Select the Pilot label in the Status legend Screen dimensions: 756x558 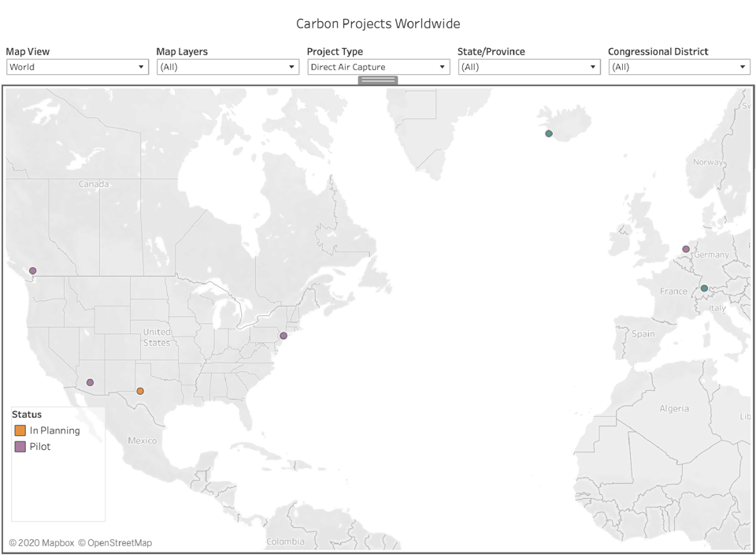pyautogui.click(x=40, y=447)
